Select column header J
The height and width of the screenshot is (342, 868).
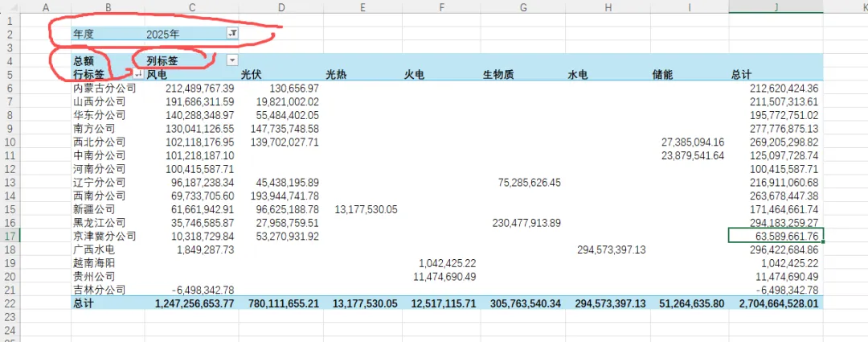[x=776, y=6]
